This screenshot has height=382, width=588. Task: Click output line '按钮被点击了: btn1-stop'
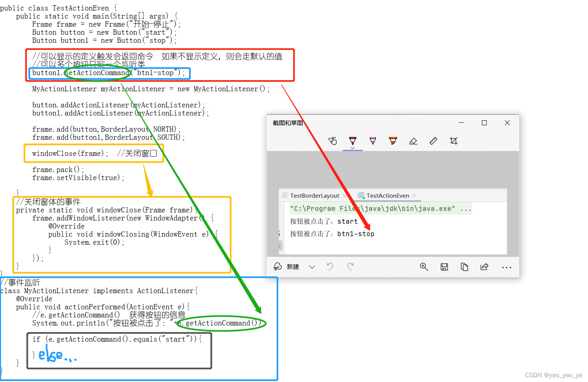pyautogui.click(x=332, y=234)
